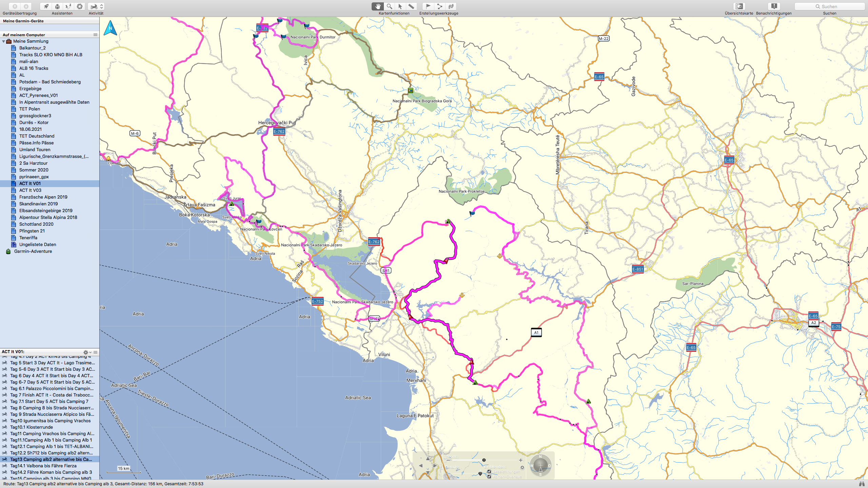Select route Tag10.1 Klosterrunde

[x=50, y=427]
